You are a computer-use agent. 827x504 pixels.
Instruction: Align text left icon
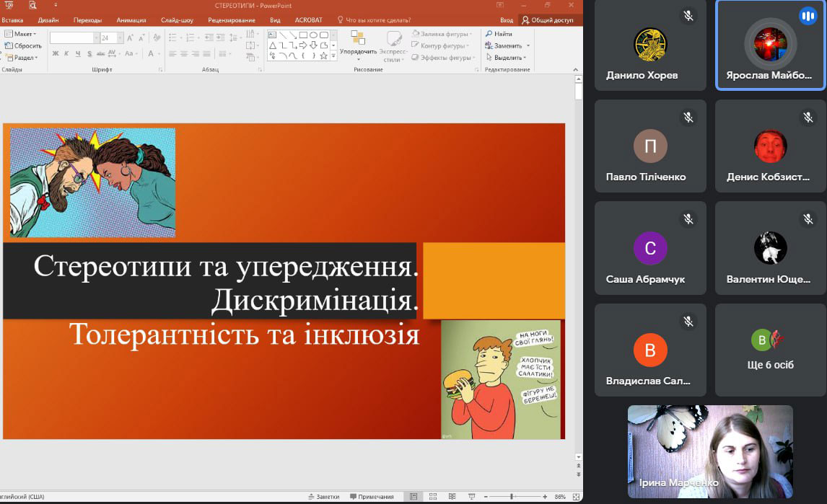(x=172, y=54)
